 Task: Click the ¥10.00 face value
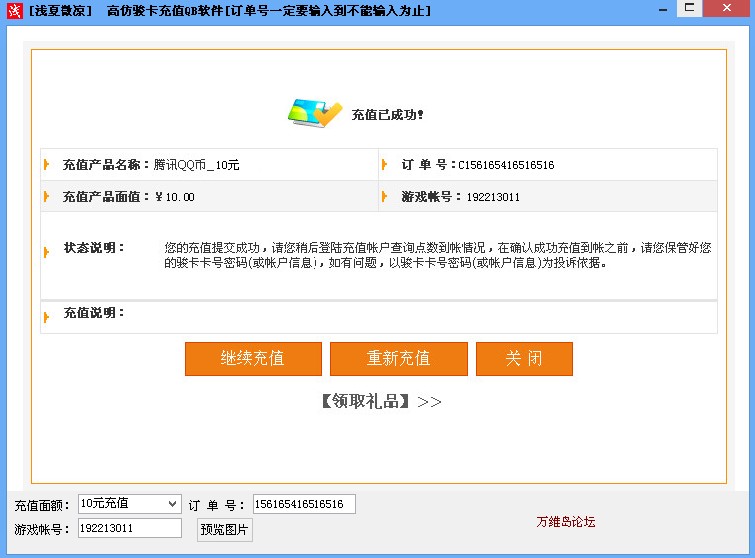pos(175,197)
